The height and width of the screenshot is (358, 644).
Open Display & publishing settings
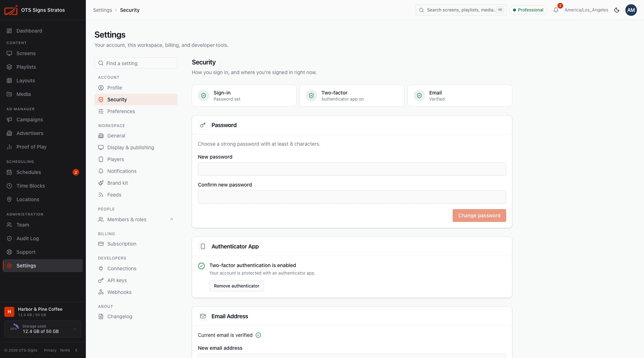pyautogui.click(x=136, y=147)
